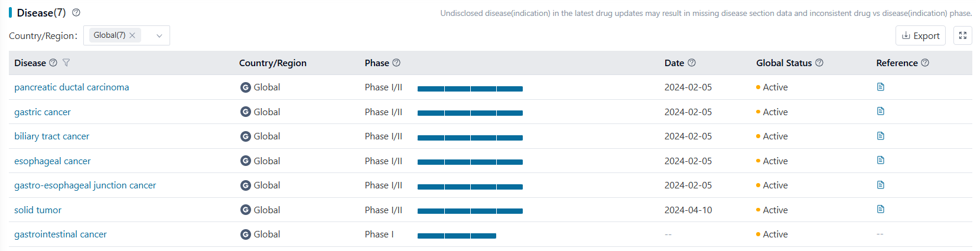980x251 pixels.
Task: Remove the Global(7) filter tag
Action: coord(132,35)
